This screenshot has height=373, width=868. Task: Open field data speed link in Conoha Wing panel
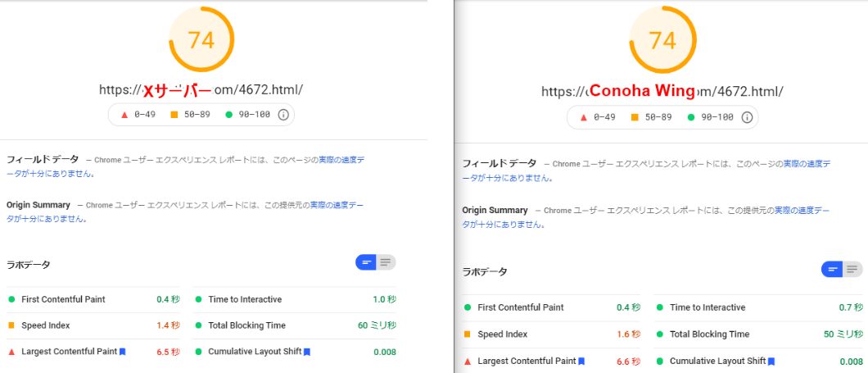pos(806,164)
